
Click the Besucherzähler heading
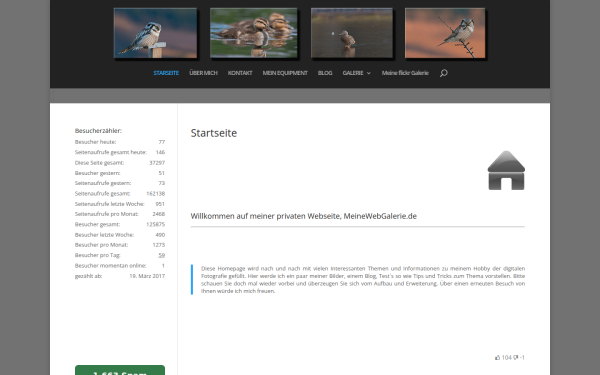(98, 131)
